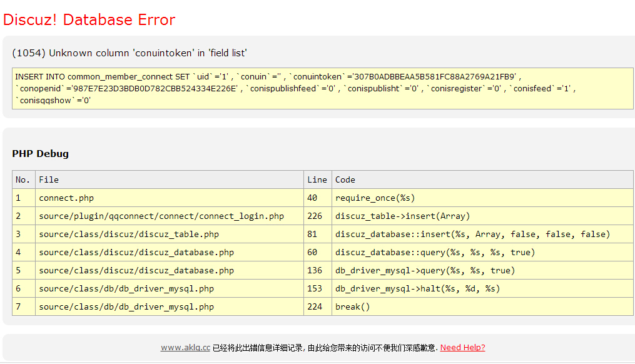The height and width of the screenshot is (364, 635).
Task: Click the Unknown column 'conuintoken' error message
Action: coord(130,53)
